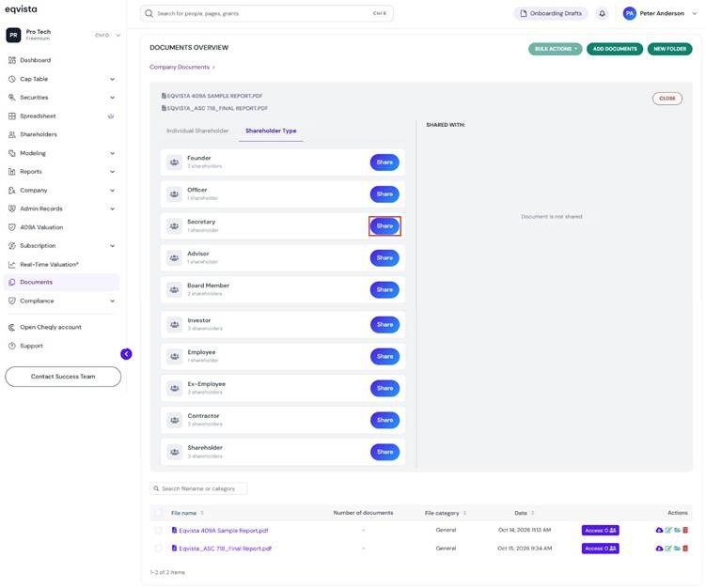This screenshot has height=588, width=706.
Task: Move Eqvista_ASC 718_Final Report to folder
Action: [x=677, y=549]
